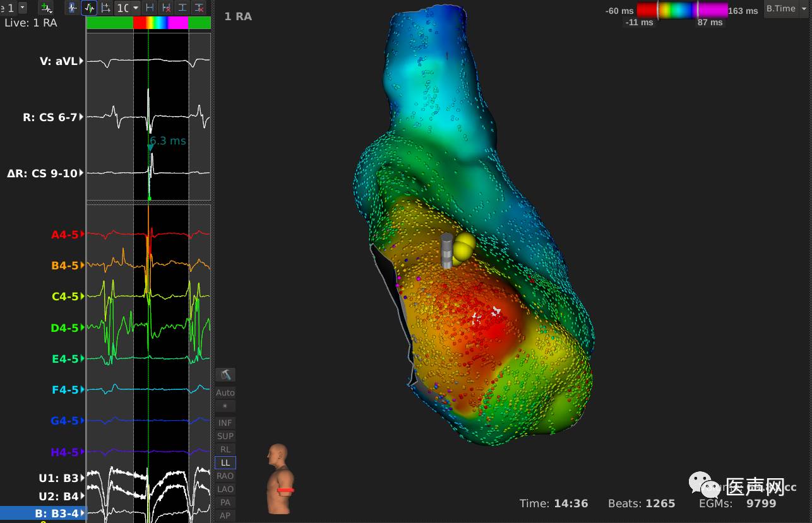812x523 pixels.
Task: Open the sweep speed dropdown showing 10
Action: [x=128, y=8]
